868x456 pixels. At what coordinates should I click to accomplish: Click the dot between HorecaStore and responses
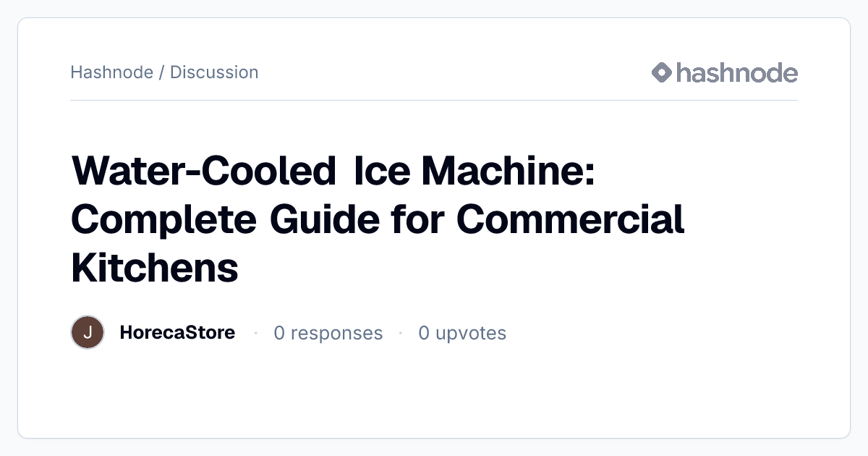coord(255,333)
